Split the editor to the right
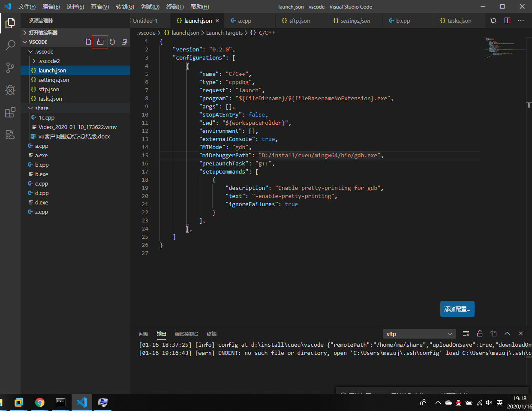The width and height of the screenshot is (532, 411). (507, 21)
